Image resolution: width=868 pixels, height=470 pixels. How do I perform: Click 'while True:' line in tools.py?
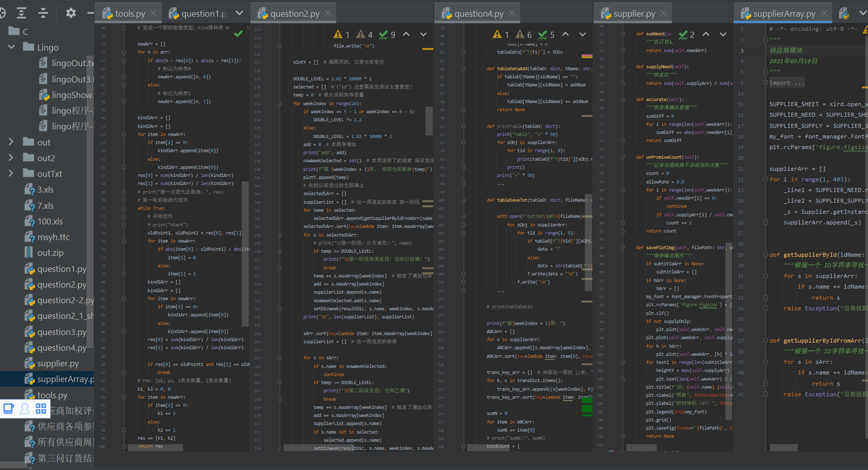(x=151, y=208)
